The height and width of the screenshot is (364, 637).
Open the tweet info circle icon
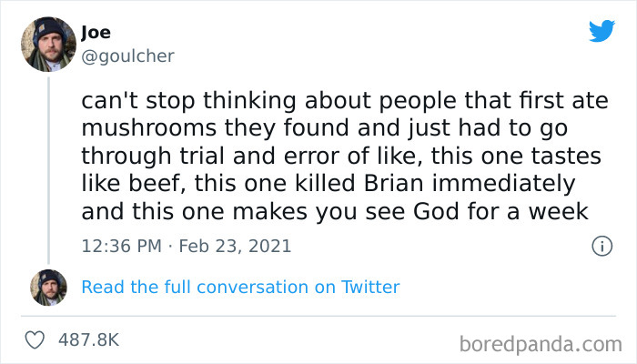(x=601, y=246)
